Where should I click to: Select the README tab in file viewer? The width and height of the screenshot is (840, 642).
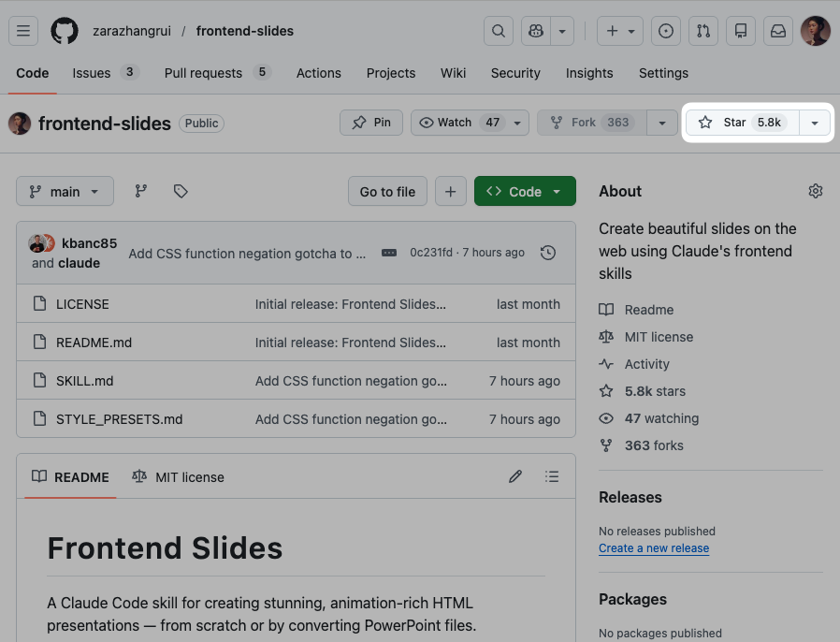pos(71,477)
